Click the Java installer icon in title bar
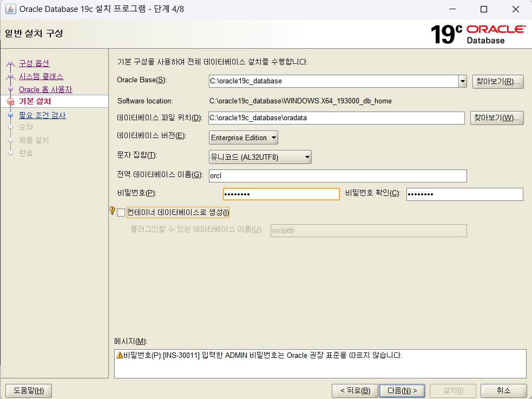Viewport: 532px width, 399px height. (10, 9)
